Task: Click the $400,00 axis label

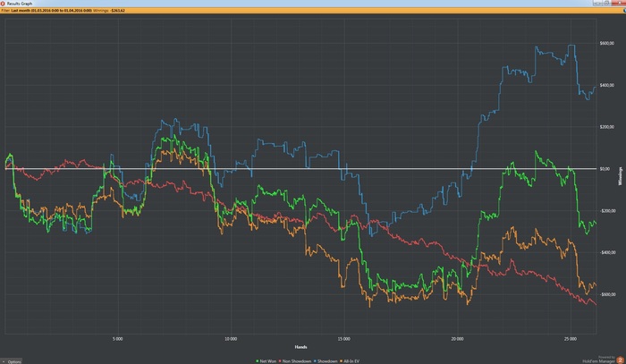Action: (607, 85)
